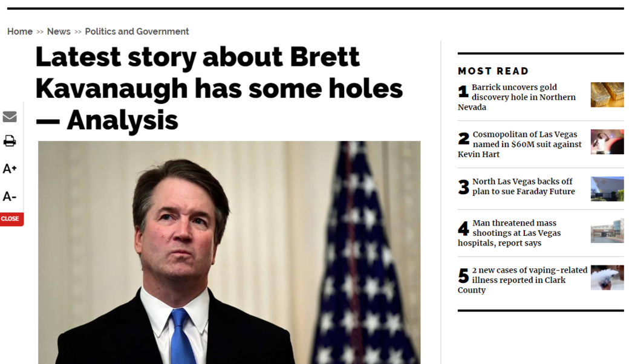Increase font size with A+ icon
This screenshot has width=629, height=364.
(x=10, y=169)
